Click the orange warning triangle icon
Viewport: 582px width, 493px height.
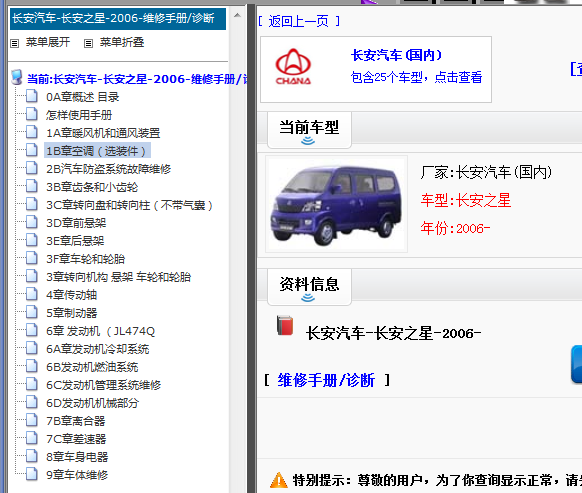tap(279, 480)
